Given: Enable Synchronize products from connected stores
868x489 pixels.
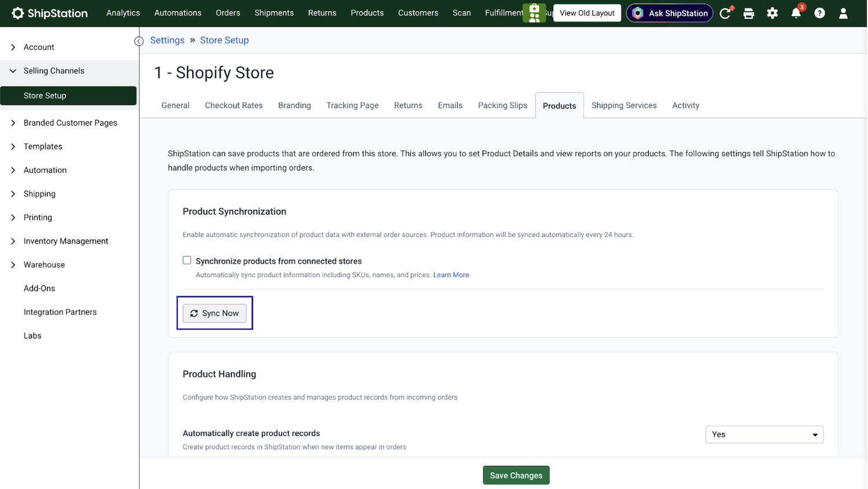Looking at the screenshot, I should 187,260.
